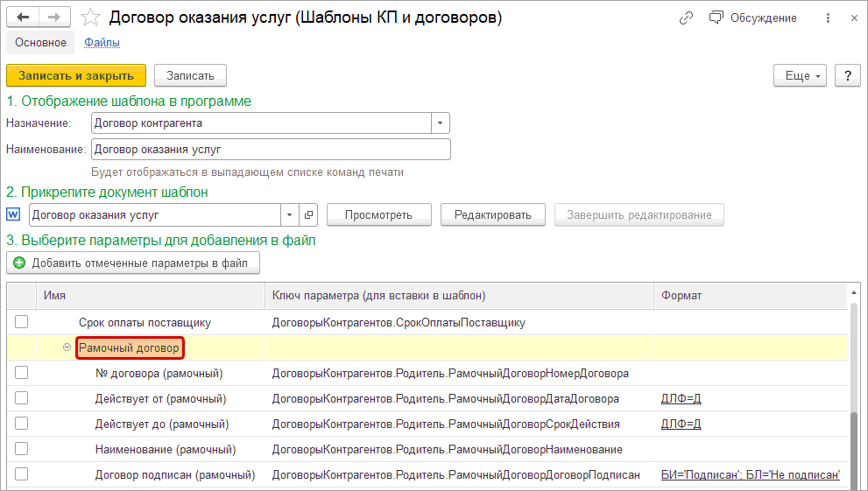Click the question mark help button
The image size is (868, 491).
(x=847, y=76)
